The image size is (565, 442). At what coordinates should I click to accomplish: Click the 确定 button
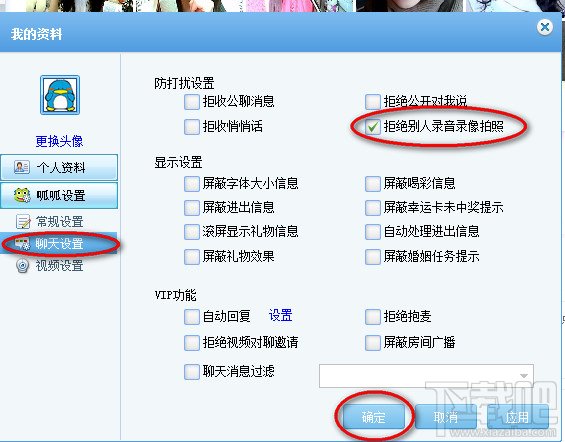click(x=374, y=417)
